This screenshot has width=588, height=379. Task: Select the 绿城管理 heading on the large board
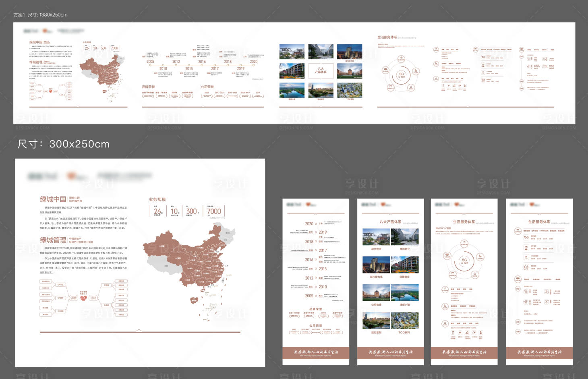click(x=53, y=240)
